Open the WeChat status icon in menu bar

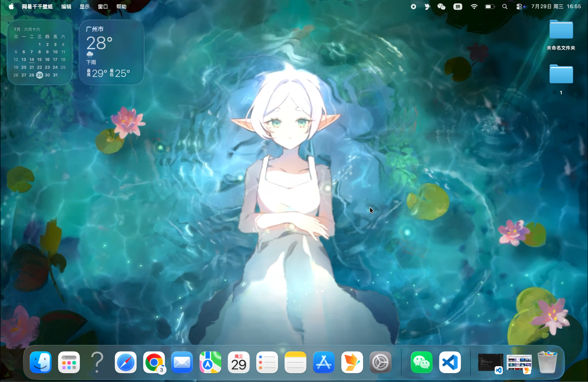pos(441,7)
